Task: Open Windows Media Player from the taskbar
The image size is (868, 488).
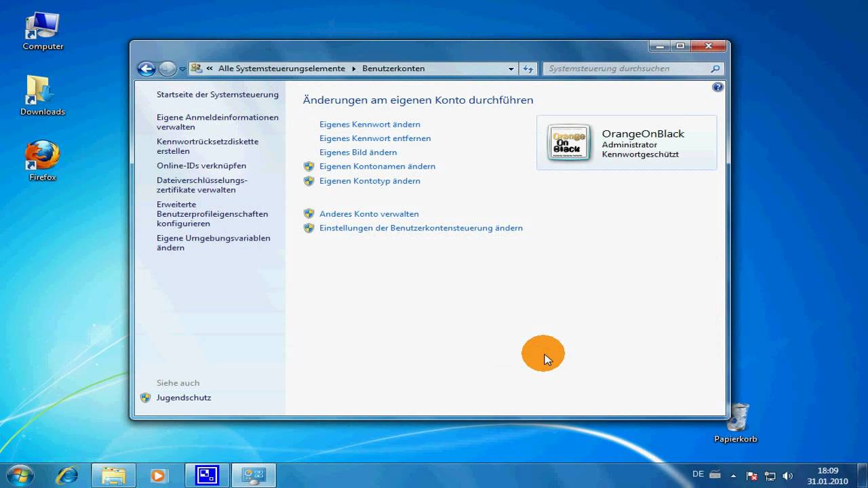Action: (x=158, y=476)
